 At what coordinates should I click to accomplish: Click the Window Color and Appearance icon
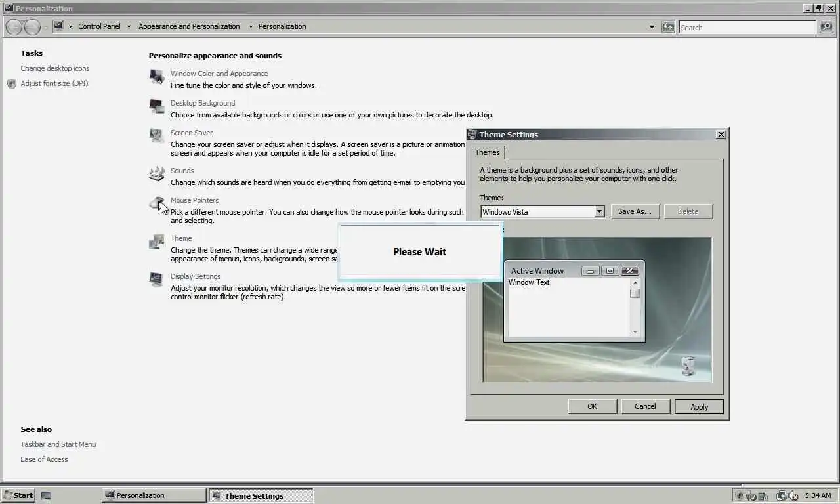[x=157, y=77]
